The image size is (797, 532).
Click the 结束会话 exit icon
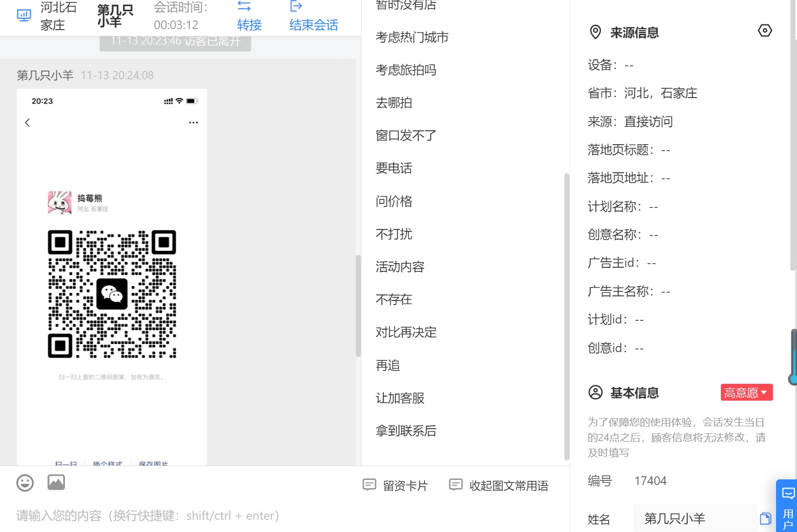click(296, 6)
